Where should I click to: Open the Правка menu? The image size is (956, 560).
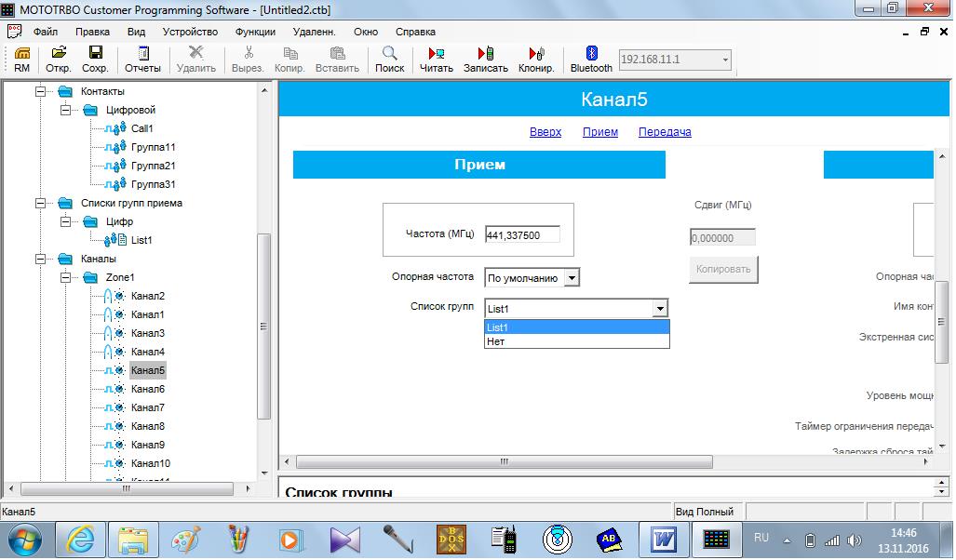93,32
